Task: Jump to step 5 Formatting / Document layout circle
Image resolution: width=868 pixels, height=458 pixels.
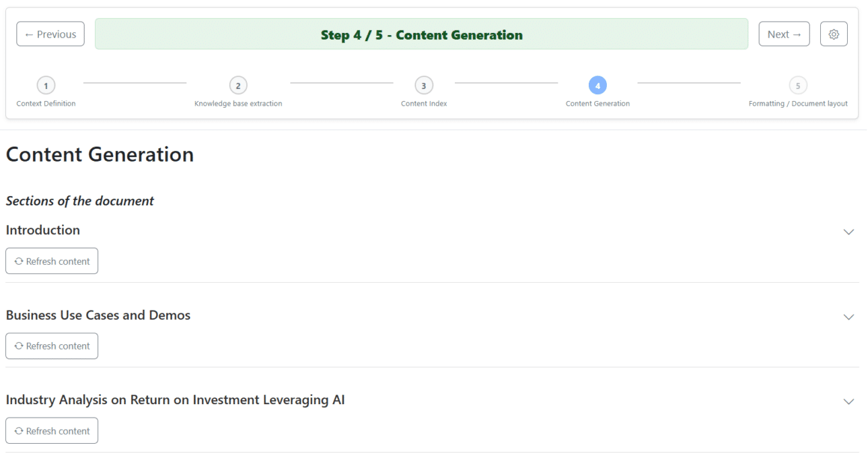Action: point(798,86)
